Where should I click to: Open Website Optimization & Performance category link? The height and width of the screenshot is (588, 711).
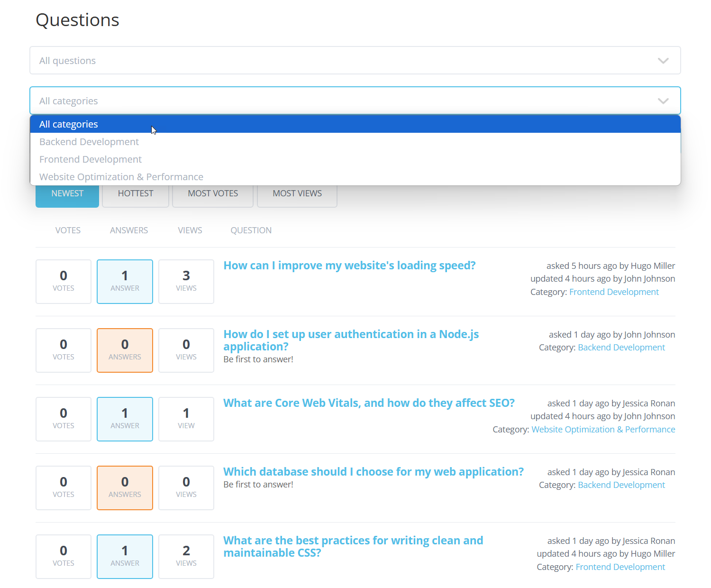coord(603,430)
